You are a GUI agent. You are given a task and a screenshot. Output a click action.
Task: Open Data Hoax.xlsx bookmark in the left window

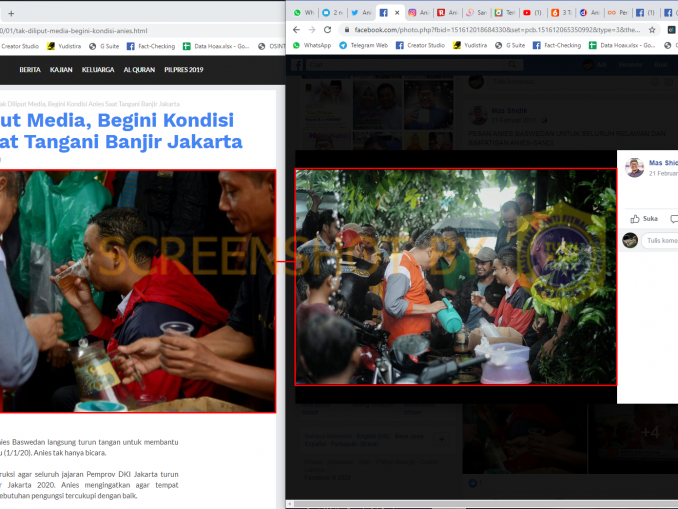(216, 46)
